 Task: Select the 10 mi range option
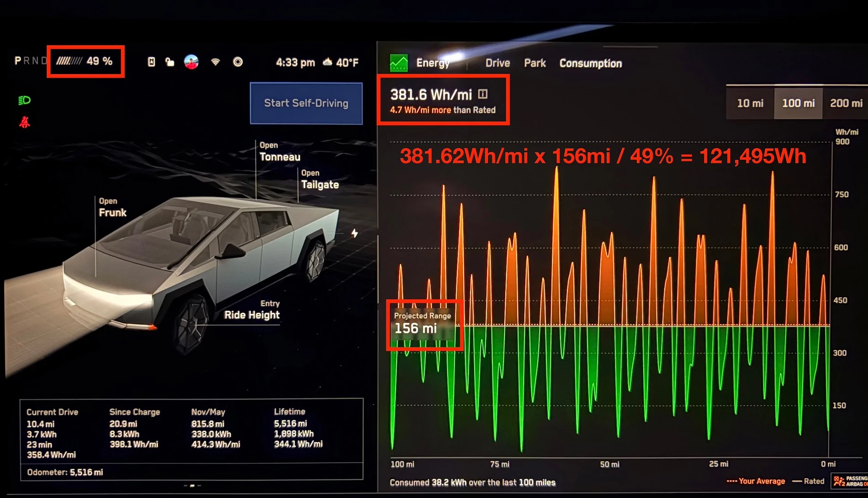[750, 103]
